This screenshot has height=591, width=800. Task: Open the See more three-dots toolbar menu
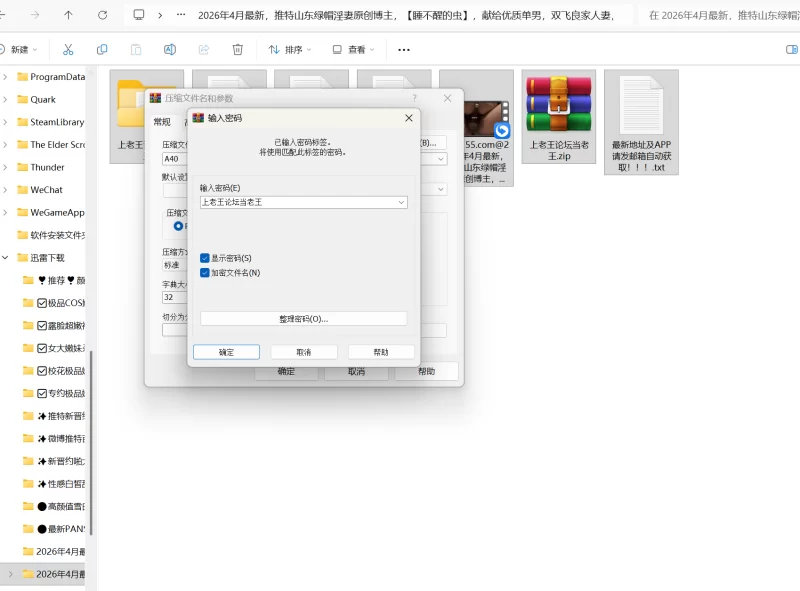pyautogui.click(x=404, y=50)
